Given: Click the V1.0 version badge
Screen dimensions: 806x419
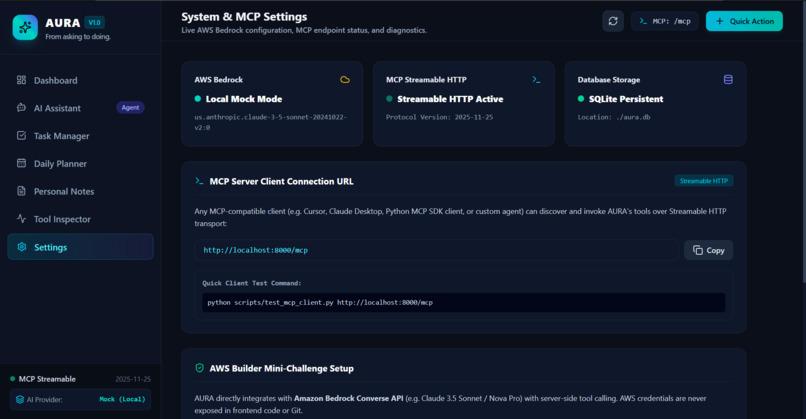Looking at the screenshot, I should coord(94,23).
